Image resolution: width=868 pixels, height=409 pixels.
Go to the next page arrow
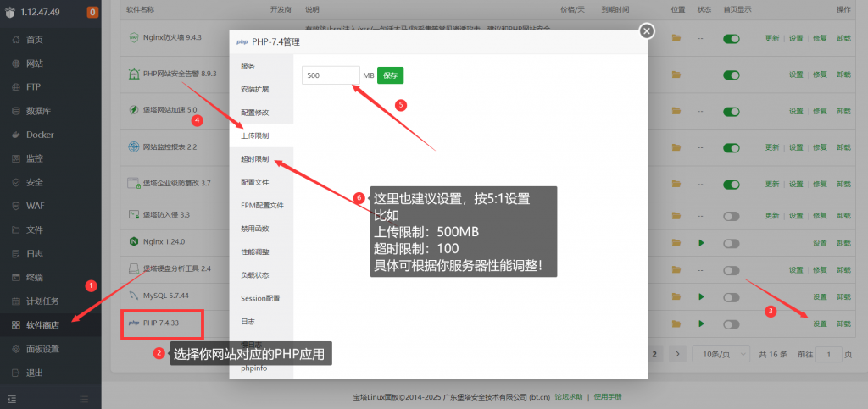[x=677, y=354]
